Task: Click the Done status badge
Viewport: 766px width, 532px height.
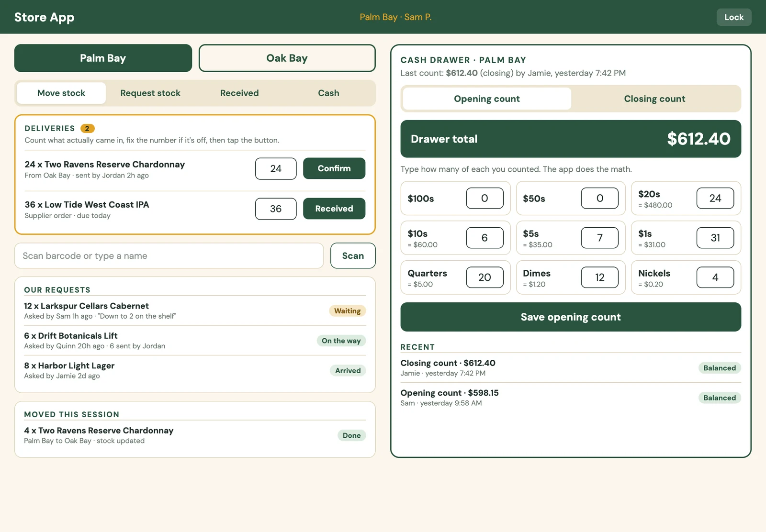Action: (x=352, y=435)
